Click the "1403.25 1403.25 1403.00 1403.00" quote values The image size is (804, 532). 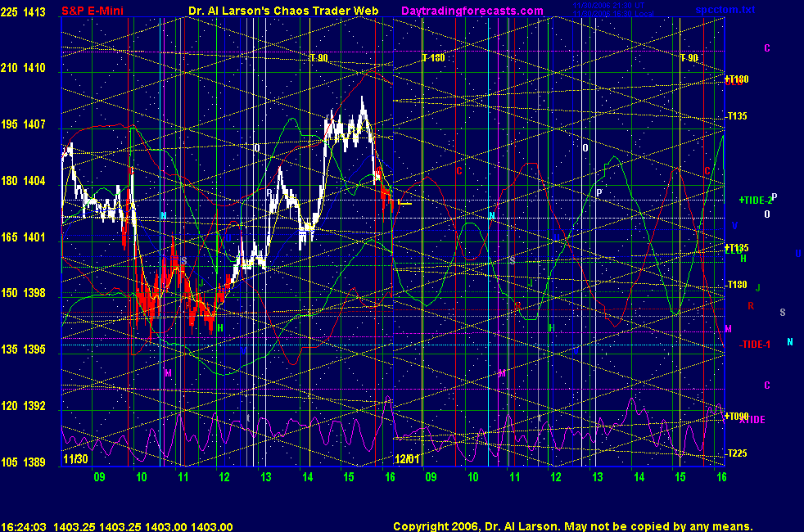click(x=143, y=526)
